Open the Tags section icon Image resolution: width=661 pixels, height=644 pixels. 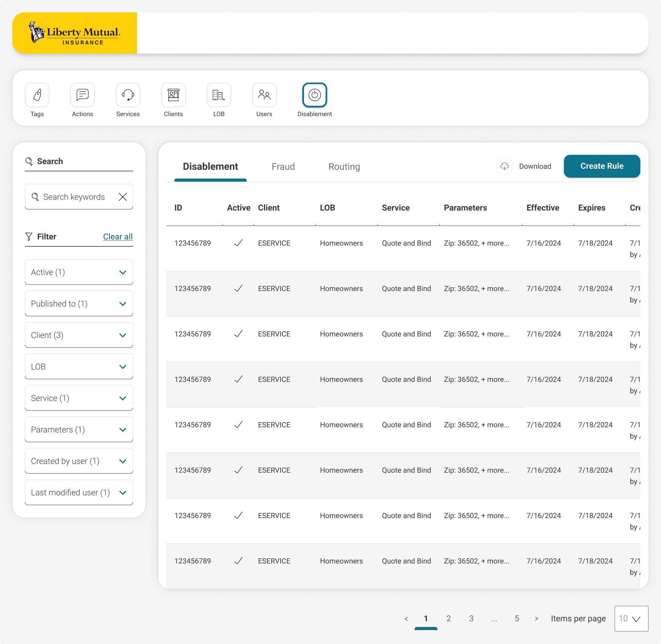pyautogui.click(x=37, y=95)
